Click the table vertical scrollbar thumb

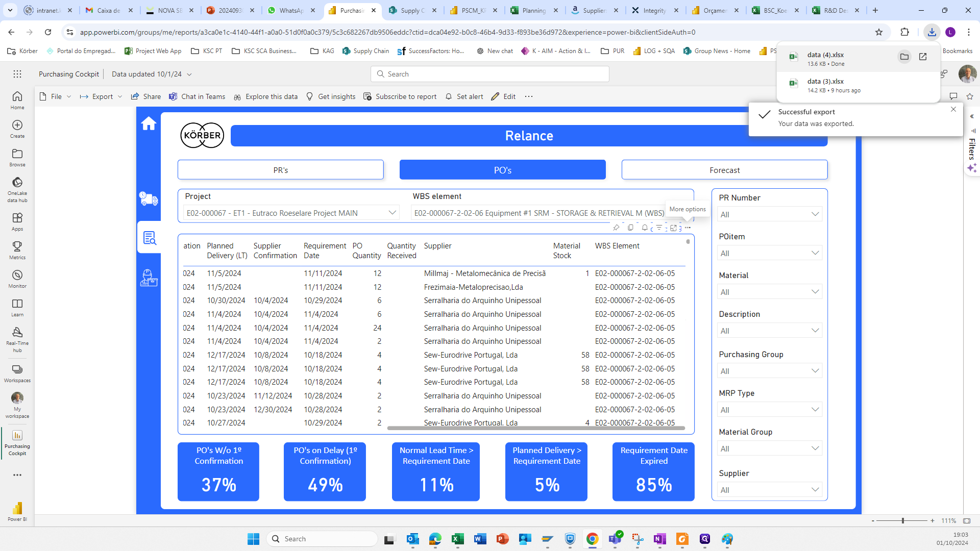coord(688,242)
